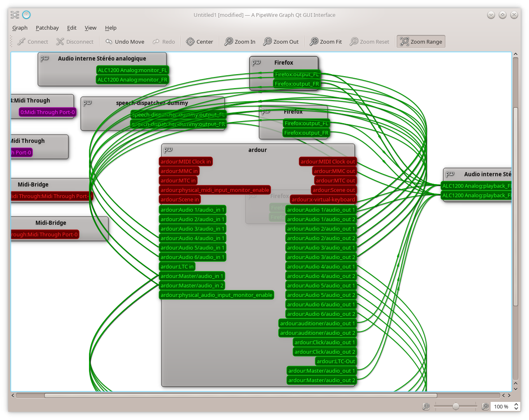Image resolution: width=529 pixels, height=420 pixels.
Task: Select the 0:Midi Through Port-0 port
Action: (x=48, y=112)
